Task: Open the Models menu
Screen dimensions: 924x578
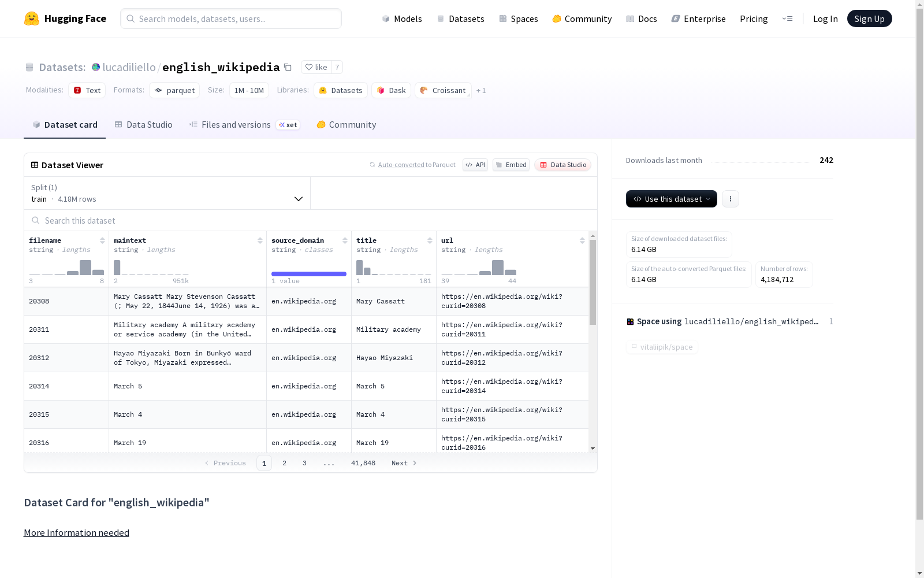Action: pyautogui.click(x=402, y=18)
